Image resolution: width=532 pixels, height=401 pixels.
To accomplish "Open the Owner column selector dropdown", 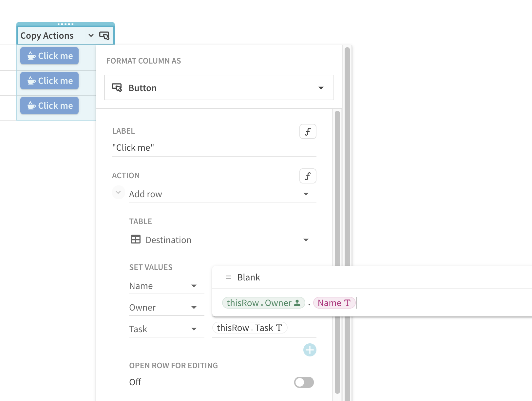I will pyautogui.click(x=167, y=308).
